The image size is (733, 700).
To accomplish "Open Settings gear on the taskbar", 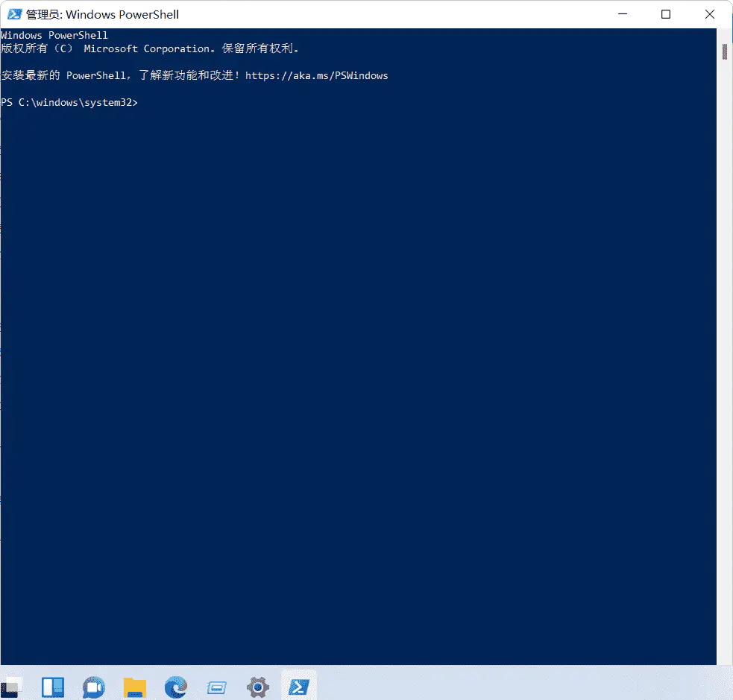I will click(257, 687).
